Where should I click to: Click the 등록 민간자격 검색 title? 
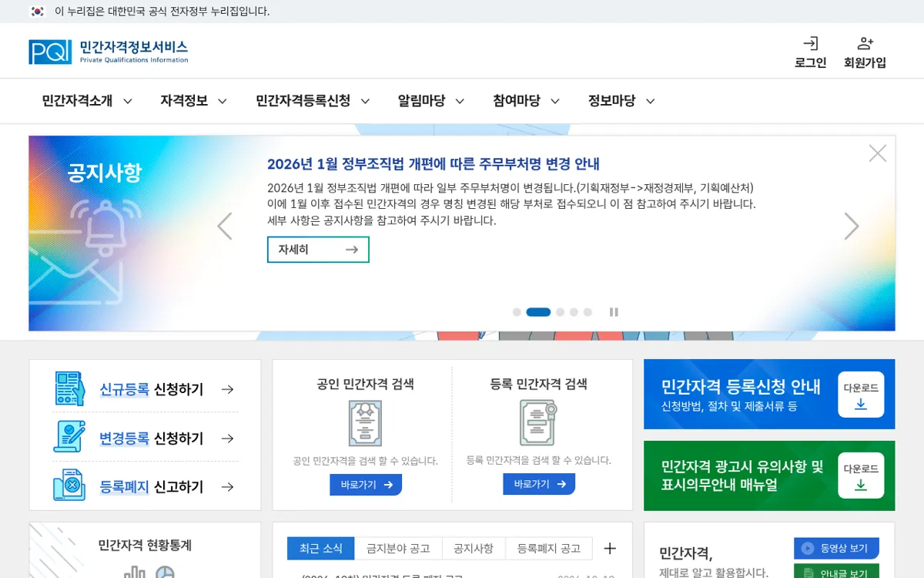coord(539,384)
